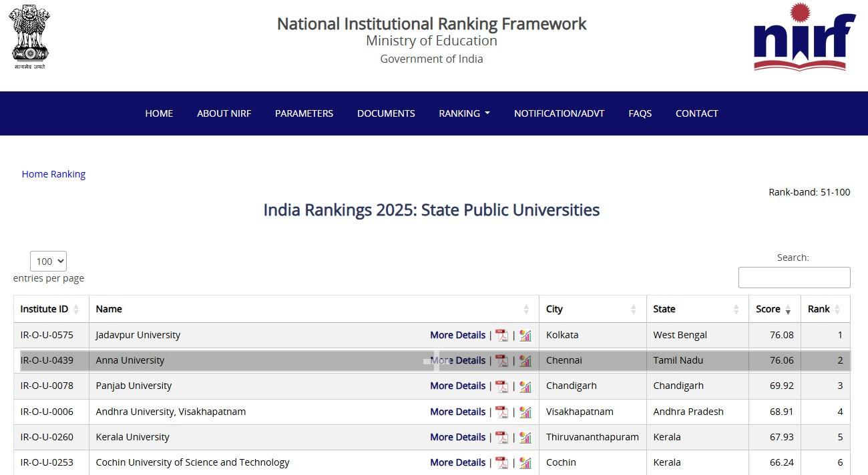Open the entries per page dropdown
Viewport: 868px width, 475px height.
pos(48,262)
